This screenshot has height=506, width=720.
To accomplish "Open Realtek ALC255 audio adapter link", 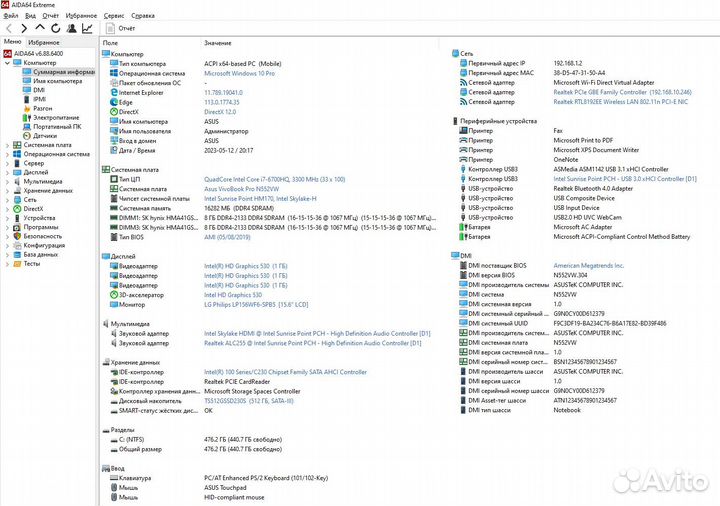I will (313, 343).
